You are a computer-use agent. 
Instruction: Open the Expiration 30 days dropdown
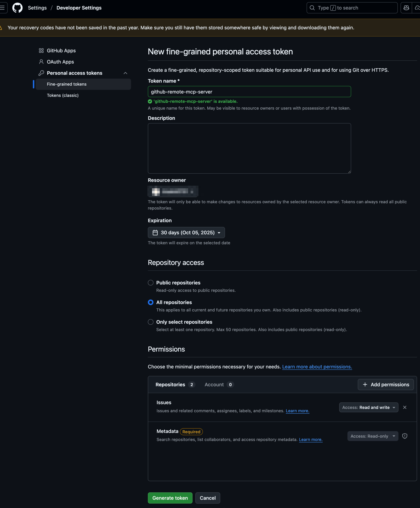point(186,232)
